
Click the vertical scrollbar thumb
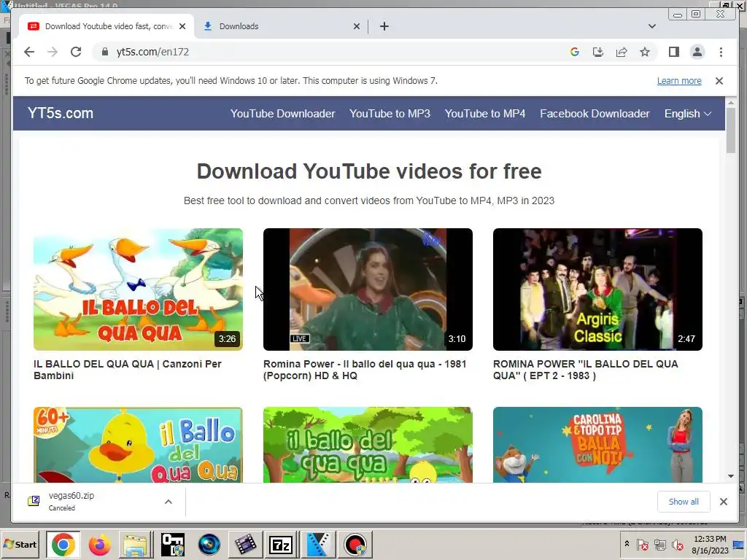731,131
